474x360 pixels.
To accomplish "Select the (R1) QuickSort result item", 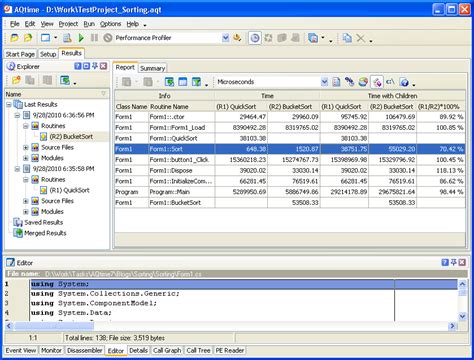I will 69,190.
